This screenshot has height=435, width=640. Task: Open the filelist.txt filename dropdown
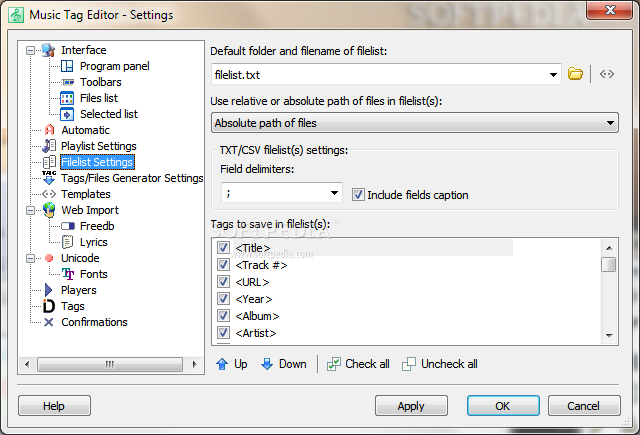(553, 75)
